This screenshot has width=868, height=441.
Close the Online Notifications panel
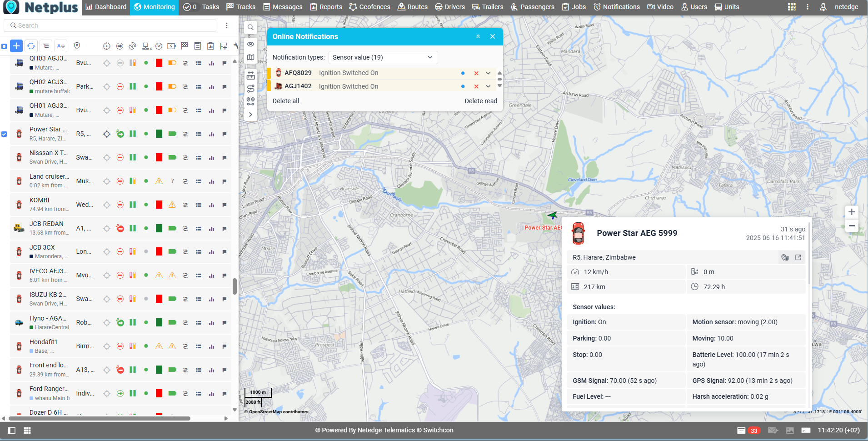[x=493, y=36]
